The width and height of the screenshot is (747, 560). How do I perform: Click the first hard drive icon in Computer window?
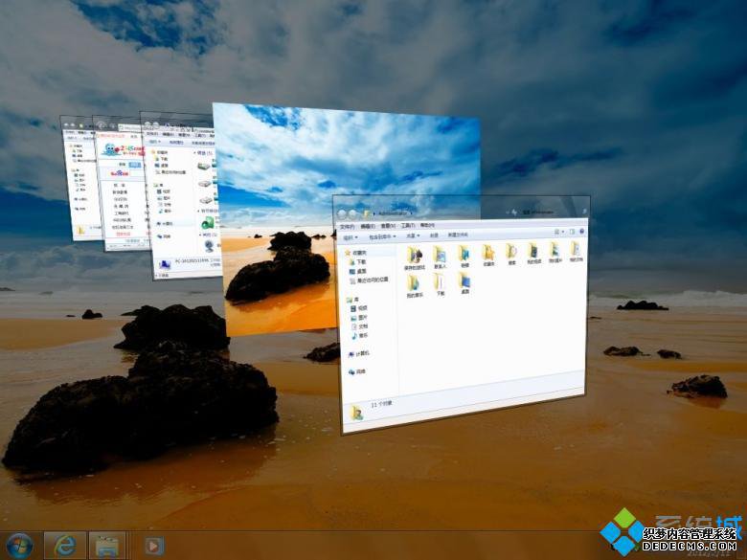coord(204,167)
